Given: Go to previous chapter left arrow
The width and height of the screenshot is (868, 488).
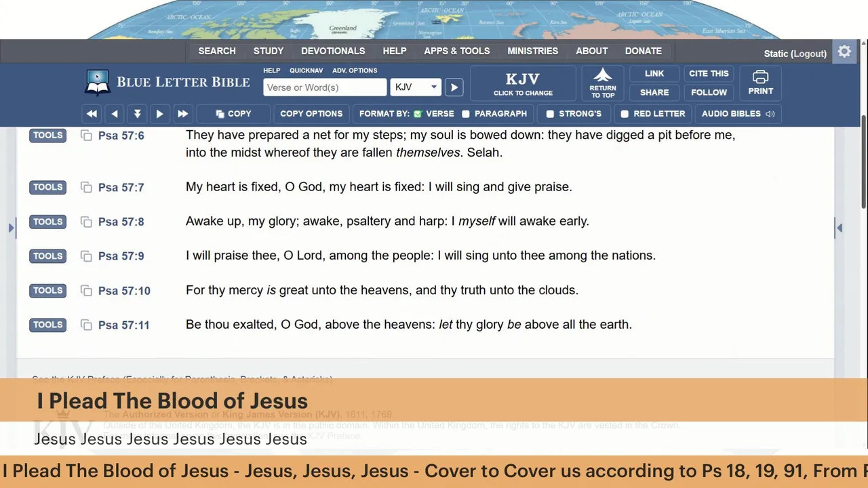Looking at the screenshot, I should pos(115,114).
